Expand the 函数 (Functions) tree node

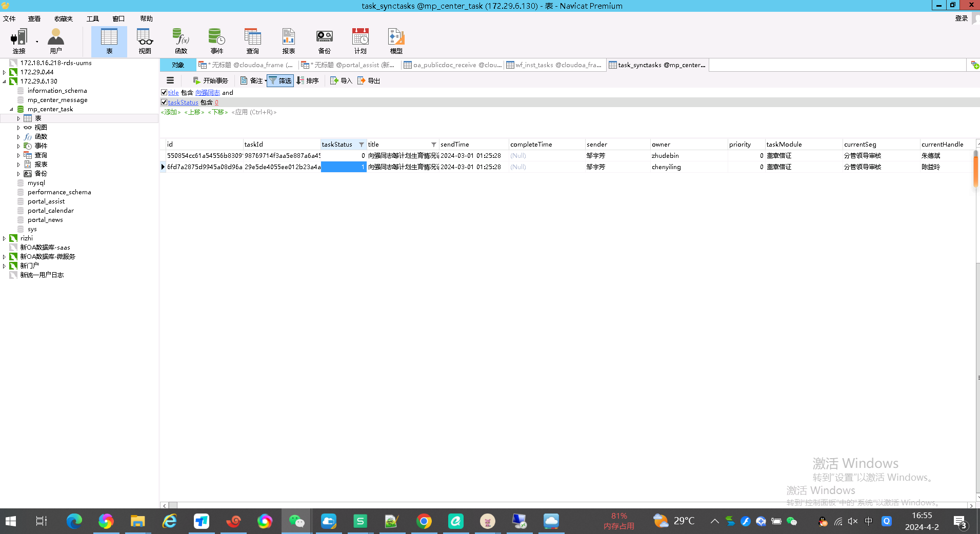(x=19, y=137)
